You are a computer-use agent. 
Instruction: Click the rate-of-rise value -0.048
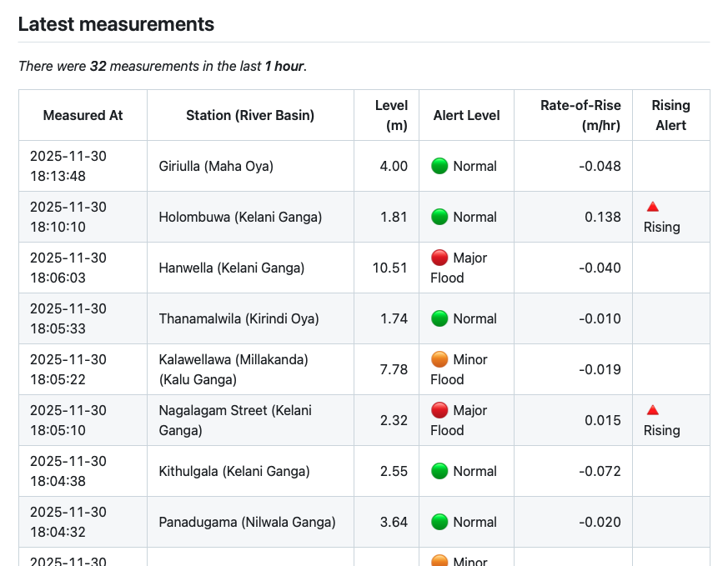coord(600,166)
